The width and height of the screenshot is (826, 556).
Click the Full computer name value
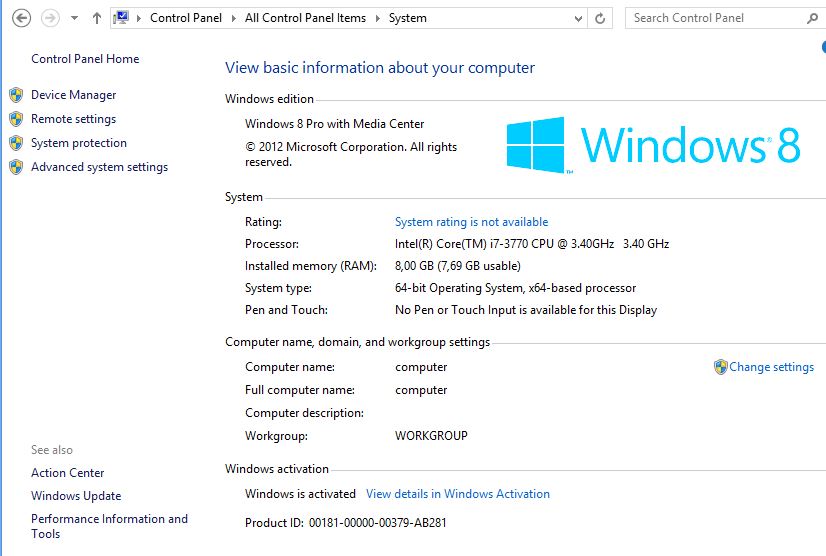pyautogui.click(x=421, y=390)
